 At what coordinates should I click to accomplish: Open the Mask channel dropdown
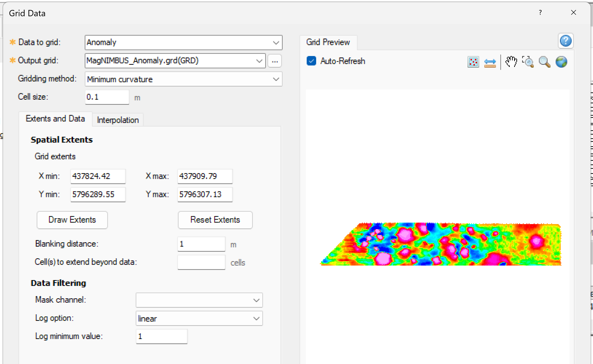coord(256,300)
